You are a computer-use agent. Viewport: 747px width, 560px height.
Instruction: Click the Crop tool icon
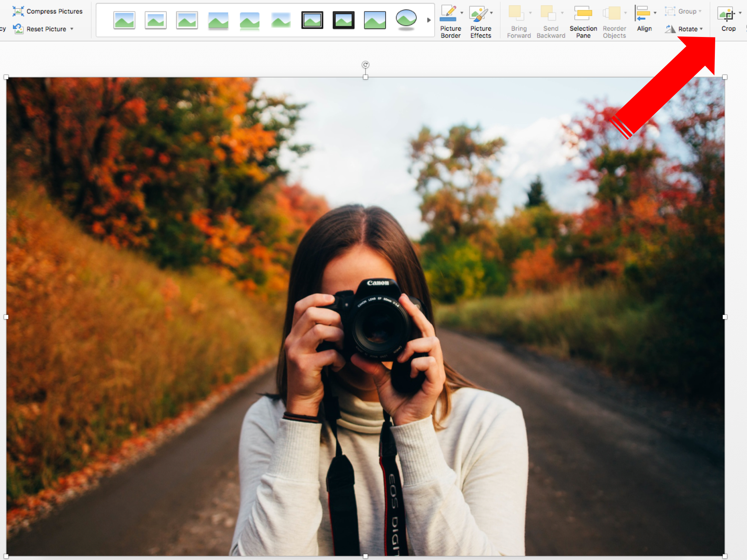click(726, 15)
